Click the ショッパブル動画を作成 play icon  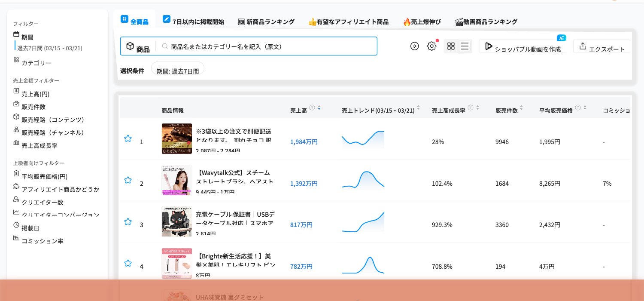coord(489,46)
